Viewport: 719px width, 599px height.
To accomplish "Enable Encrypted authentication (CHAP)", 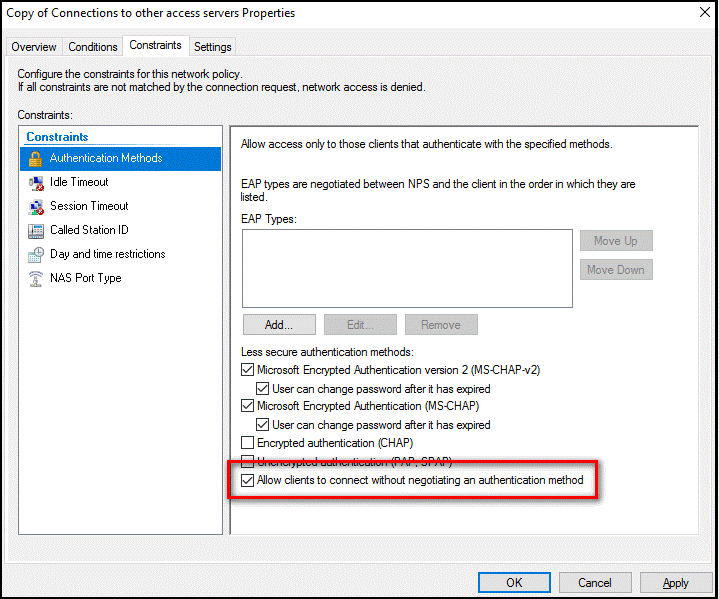I will tap(247, 443).
